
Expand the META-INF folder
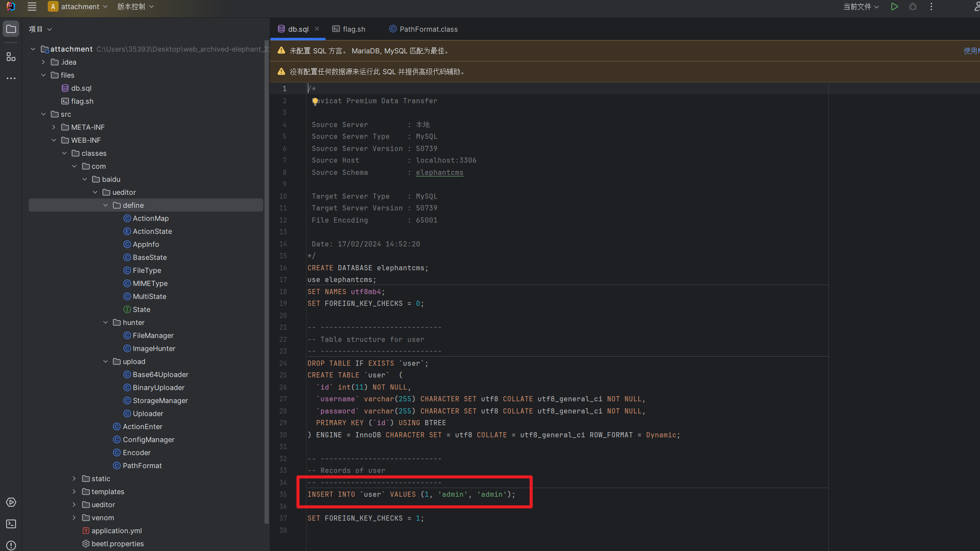(54, 127)
